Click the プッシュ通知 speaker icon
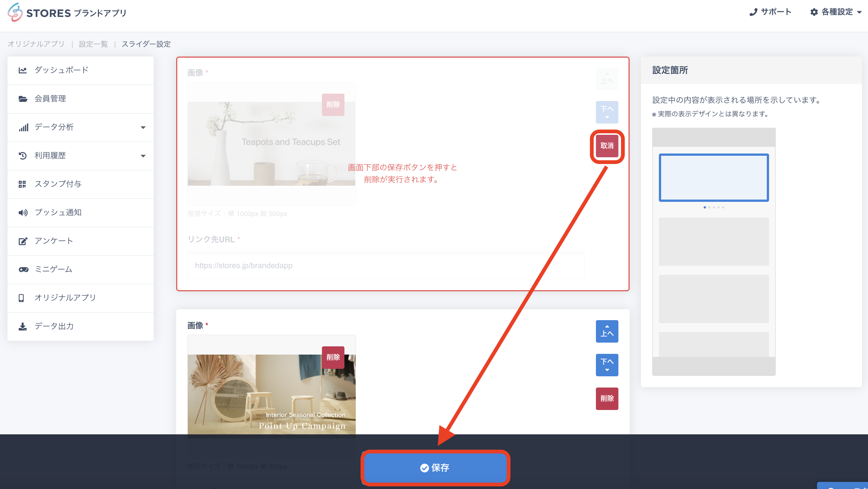868x489 pixels. click(23, 213)
